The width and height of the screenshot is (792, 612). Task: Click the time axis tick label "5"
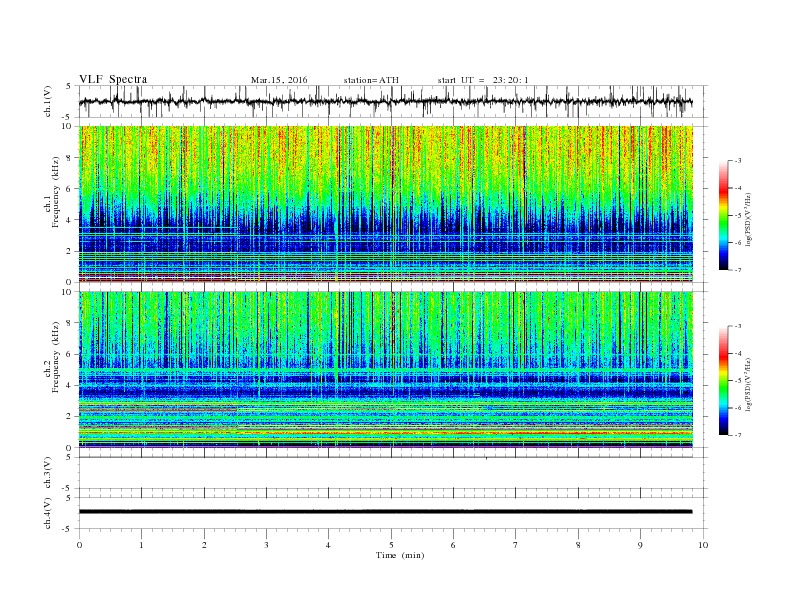[x=391, y=545]
